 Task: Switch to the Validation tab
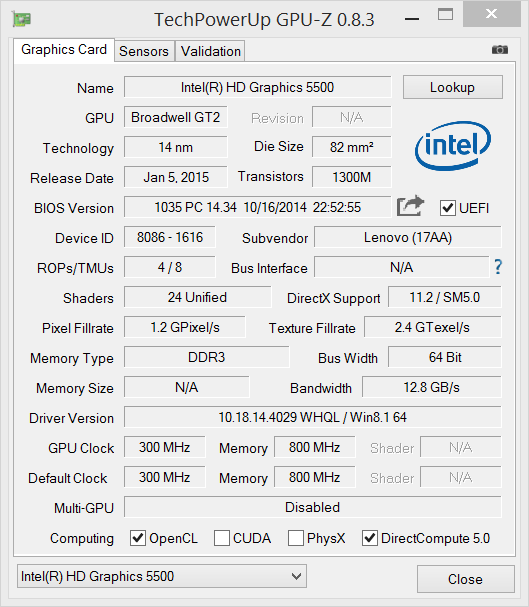pyautogui.click(x=211, y=51)
